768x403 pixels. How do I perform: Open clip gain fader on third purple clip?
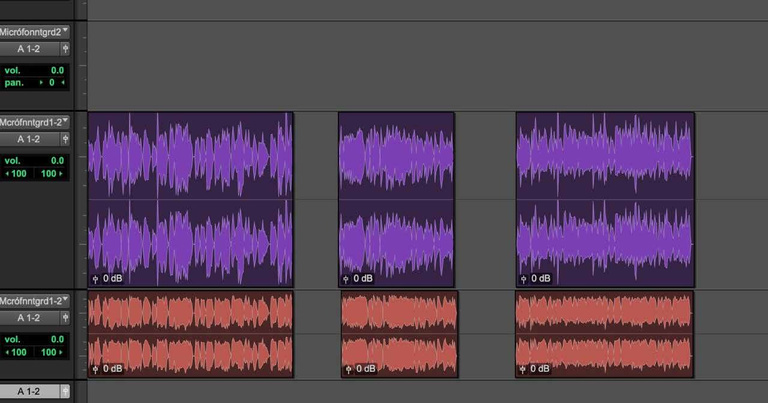tap(523, 278)
